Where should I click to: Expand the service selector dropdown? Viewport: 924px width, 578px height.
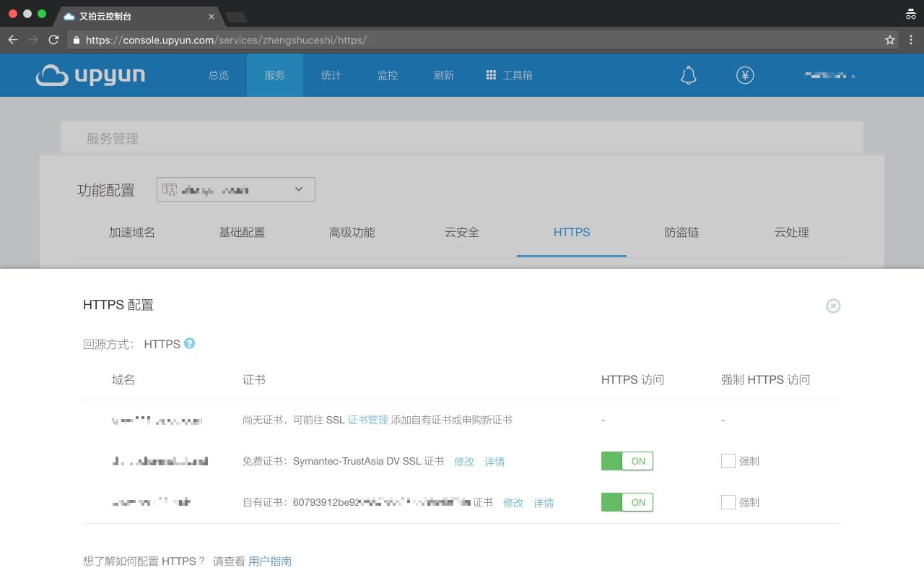(236, 189)
